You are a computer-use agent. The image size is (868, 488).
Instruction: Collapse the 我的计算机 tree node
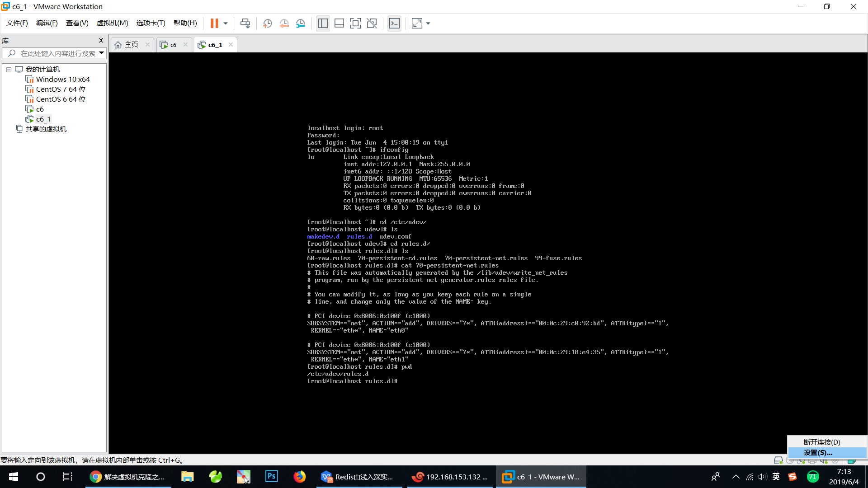pos(9,70)
